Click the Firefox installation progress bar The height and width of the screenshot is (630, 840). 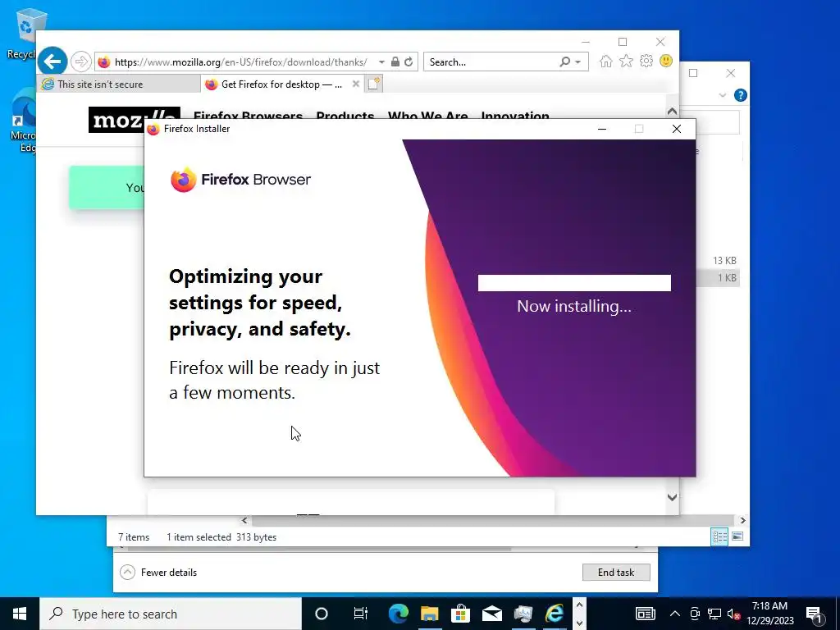574,283
